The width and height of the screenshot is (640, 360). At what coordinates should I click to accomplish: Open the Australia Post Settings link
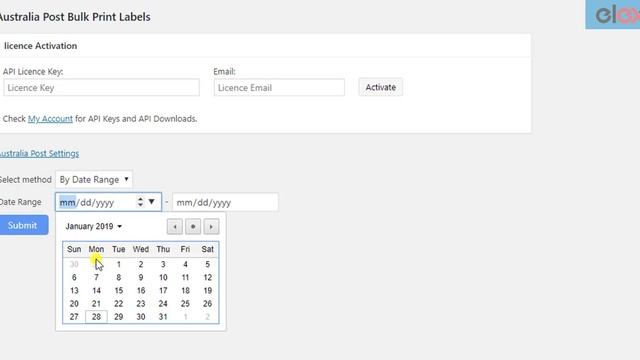[39, 153]
